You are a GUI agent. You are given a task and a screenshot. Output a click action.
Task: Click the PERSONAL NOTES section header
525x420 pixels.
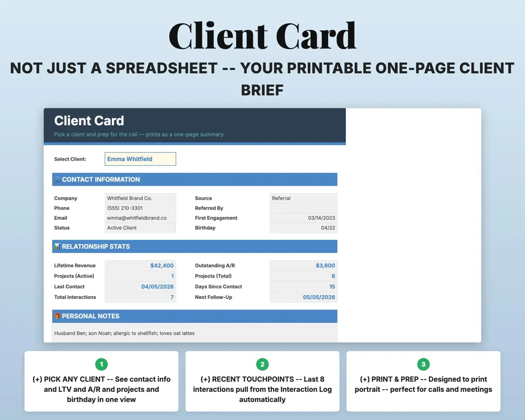(x=195, y=316)
